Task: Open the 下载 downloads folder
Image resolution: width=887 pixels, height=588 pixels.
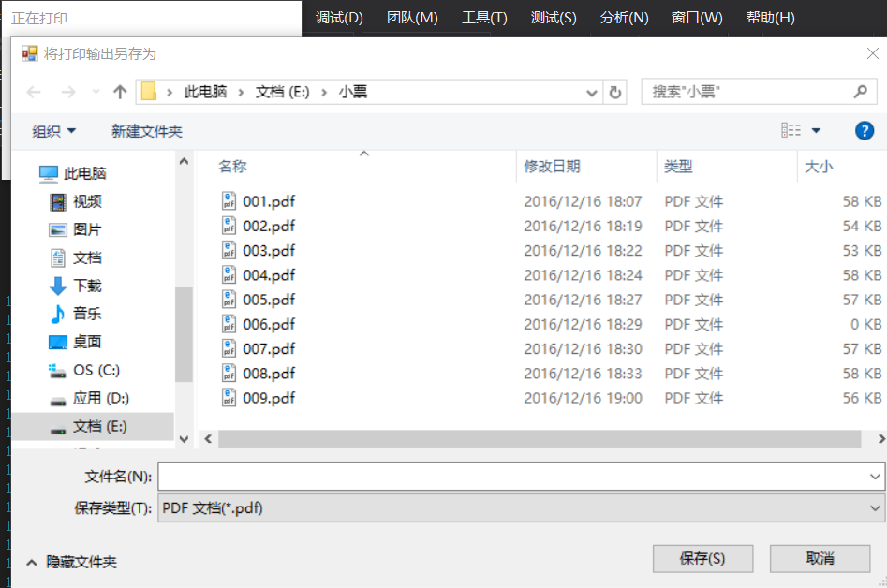Action: point(75,286)
